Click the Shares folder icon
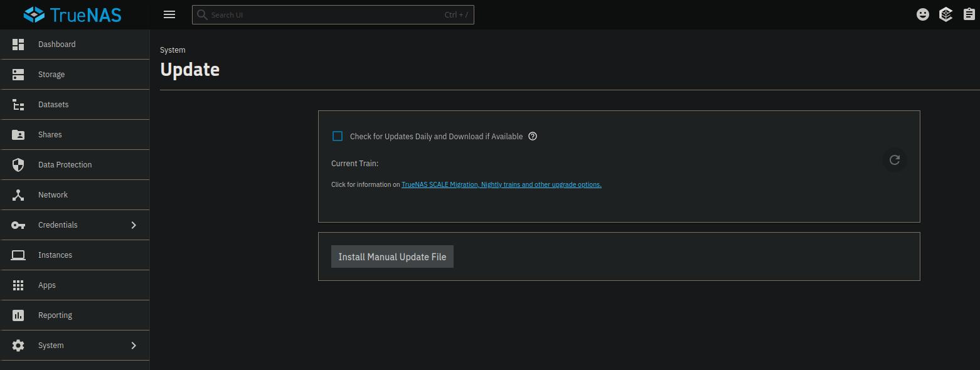 coord(18,135)
